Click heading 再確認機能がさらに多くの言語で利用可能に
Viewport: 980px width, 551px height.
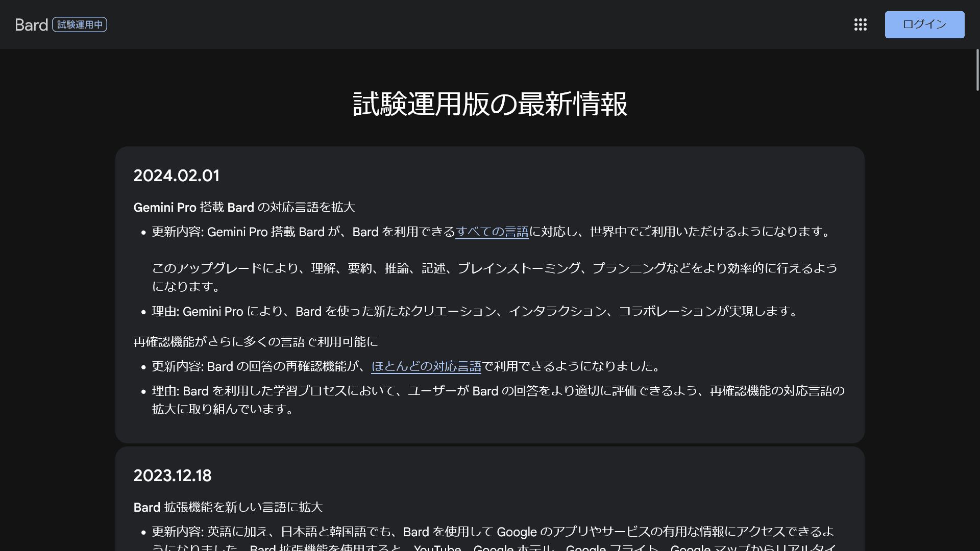click(x=256, y=342)
